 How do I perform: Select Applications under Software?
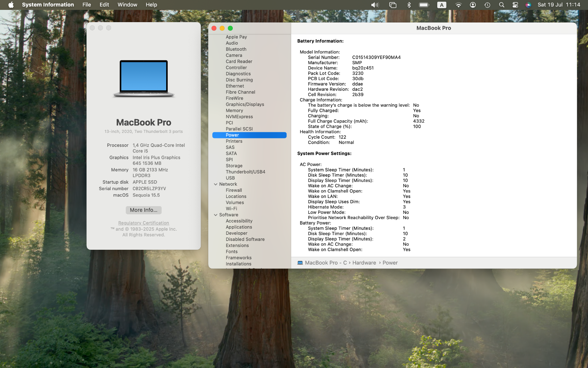tap(239, 227)
